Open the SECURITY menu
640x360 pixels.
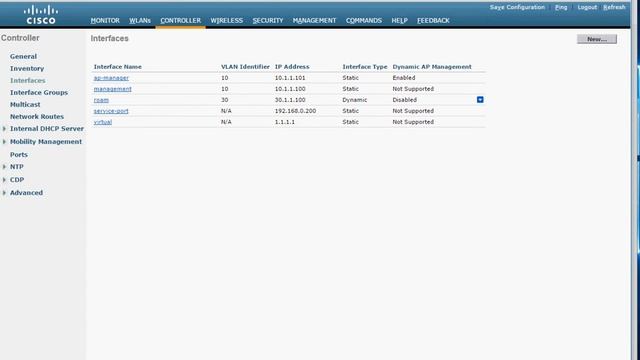268,20
